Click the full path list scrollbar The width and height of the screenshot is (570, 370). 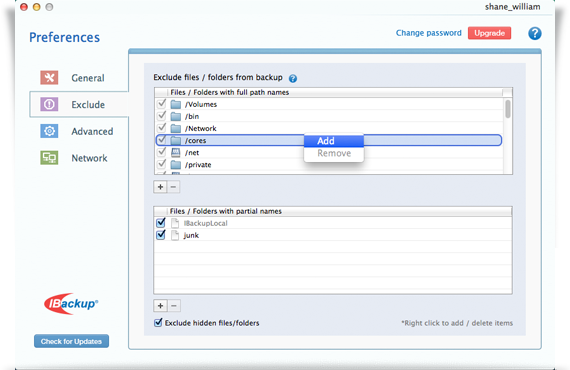(x=508, y=109)
